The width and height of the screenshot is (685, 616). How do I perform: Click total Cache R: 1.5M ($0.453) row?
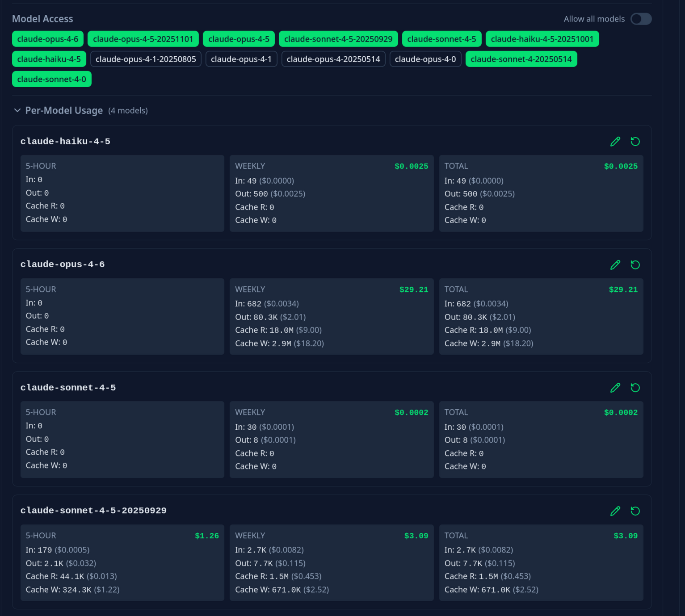click(x=487, y=576)
